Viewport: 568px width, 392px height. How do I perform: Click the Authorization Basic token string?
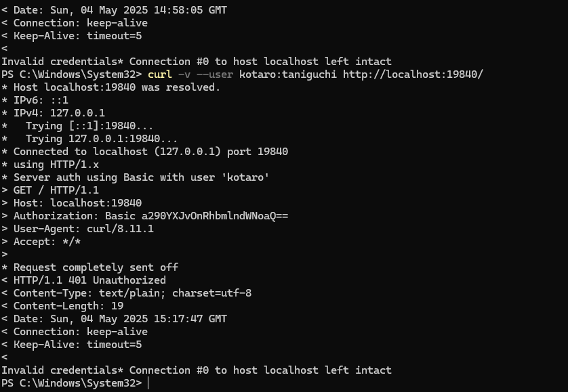pos(214,216)
